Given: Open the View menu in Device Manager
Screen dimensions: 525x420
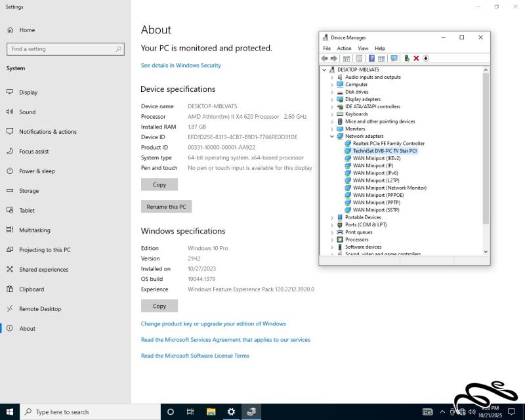Looking at the screenshot, I should click(363, 49).
